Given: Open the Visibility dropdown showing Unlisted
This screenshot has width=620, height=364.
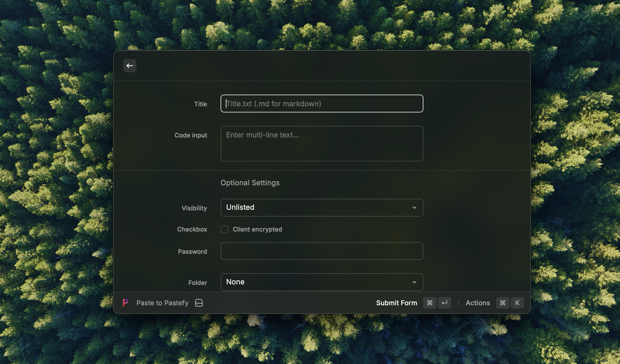Looking at the screenshot, I should [318, 208].
